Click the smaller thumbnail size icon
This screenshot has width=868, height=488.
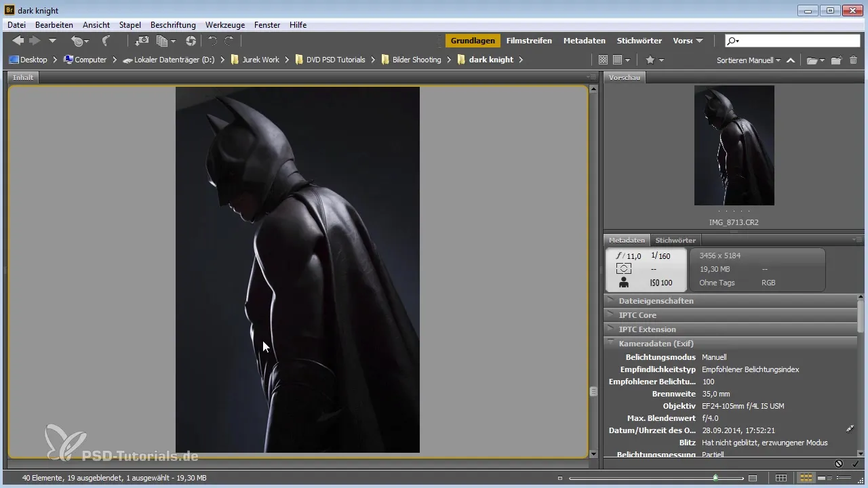560,479
